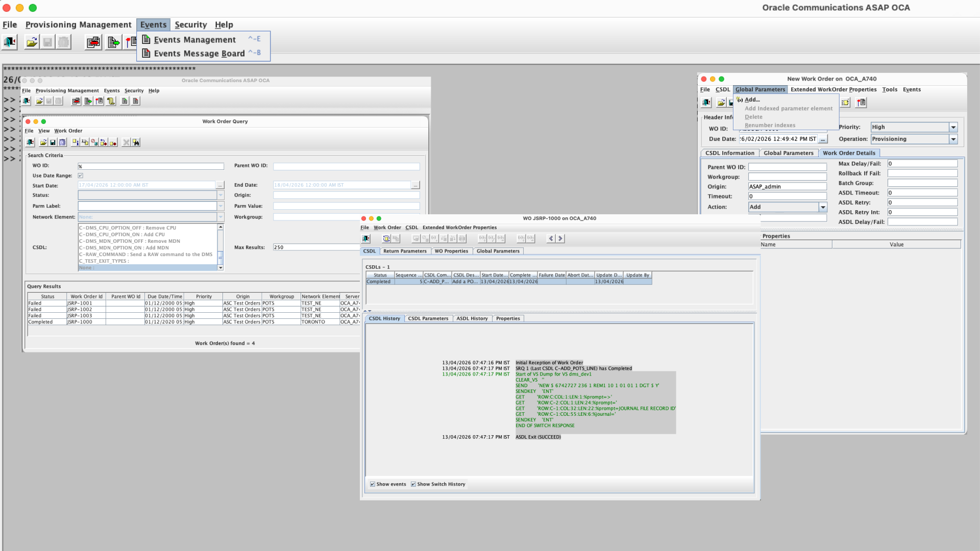Click the Completed C-ADD_P CSDL row
Screen dimensions: 980x551
pos(509,282)
